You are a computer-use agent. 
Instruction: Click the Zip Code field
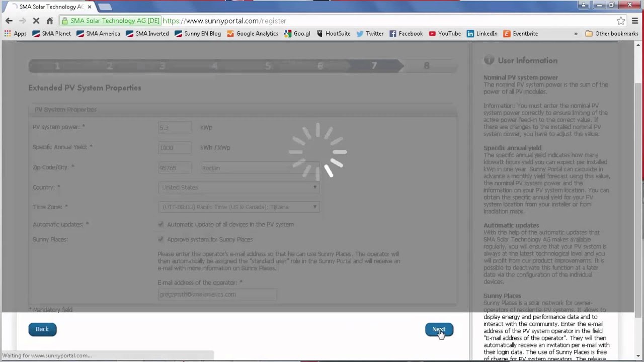[174, 168]
